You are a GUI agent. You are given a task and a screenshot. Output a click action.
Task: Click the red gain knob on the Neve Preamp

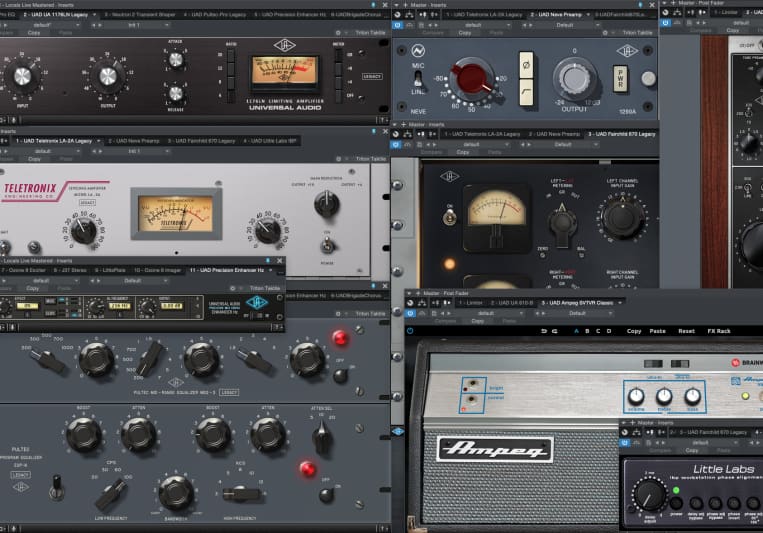pos(472,77)
